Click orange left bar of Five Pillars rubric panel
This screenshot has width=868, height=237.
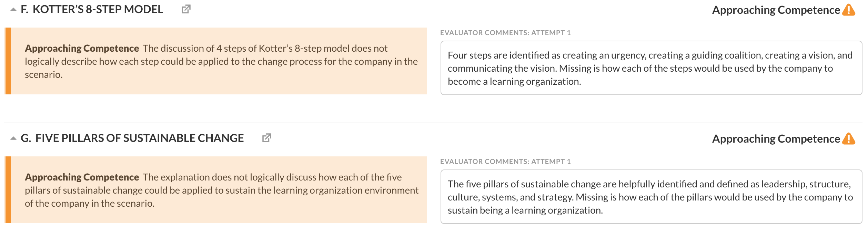(x=8, y=190)
